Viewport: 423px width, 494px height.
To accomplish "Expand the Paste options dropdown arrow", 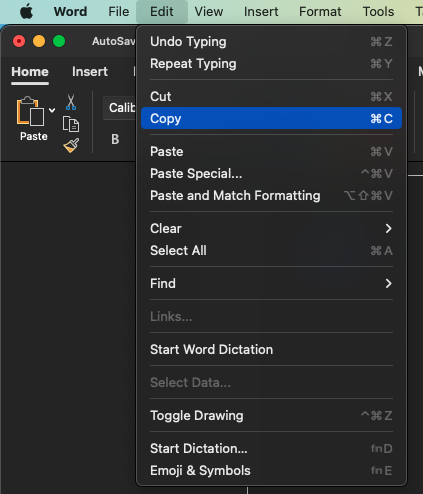I will pos(52,110).
